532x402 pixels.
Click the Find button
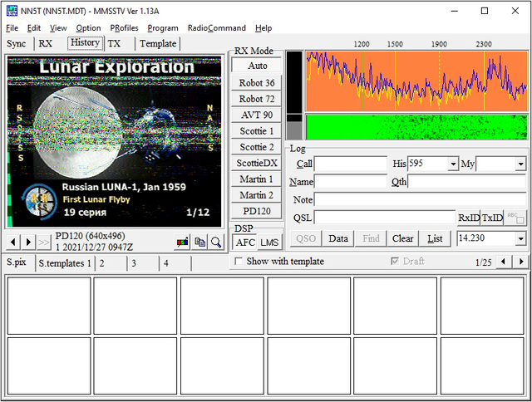click(371, 238)
